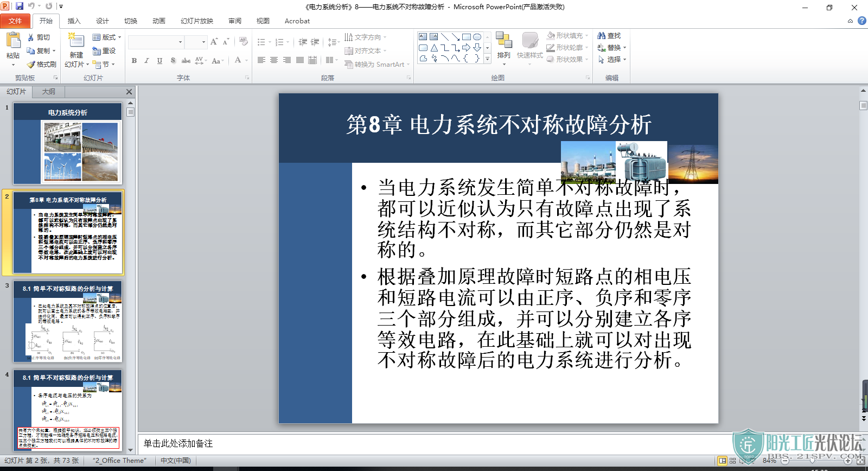Switch to Outline (大纲) pane tab
The width and height of the screenshot is (868, 471).
(x=49, y=92)
